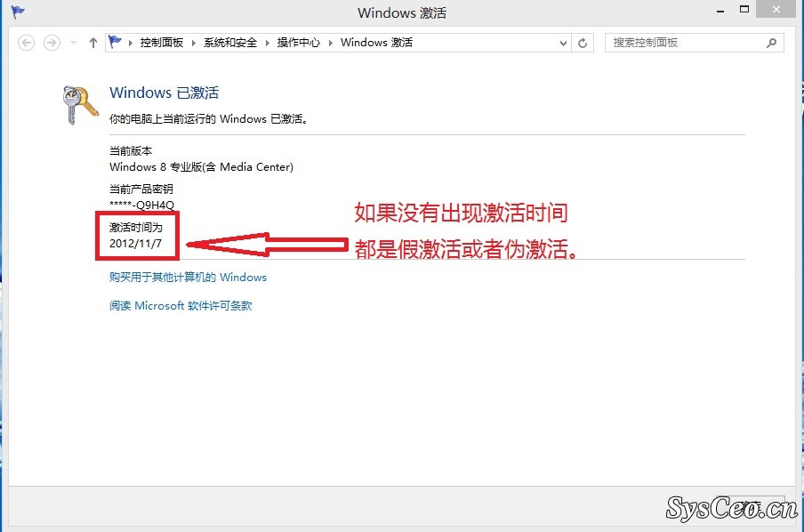Image resolution: width=804 pixels, height=532 pixels.
Task: Click the window title bar flag icon
Action: pyautogui.click(x=18, y=12)
